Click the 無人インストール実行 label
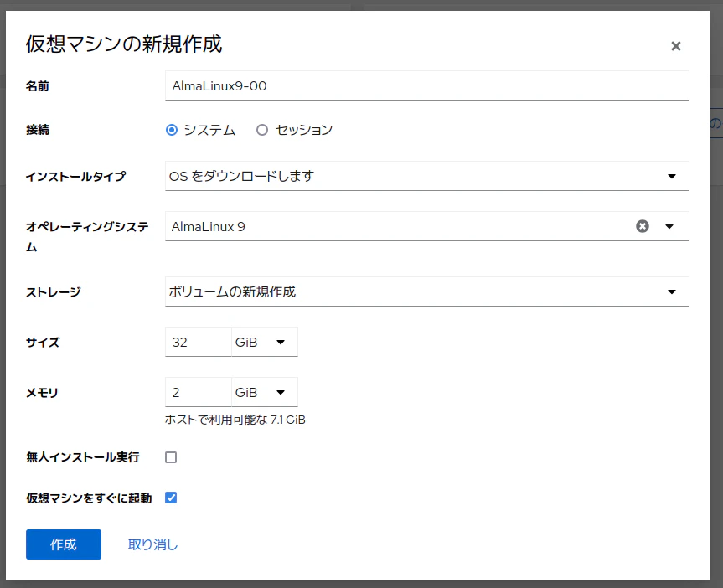Image resolution: width=723 pixels, height=588 pixels. coord(83,457)
